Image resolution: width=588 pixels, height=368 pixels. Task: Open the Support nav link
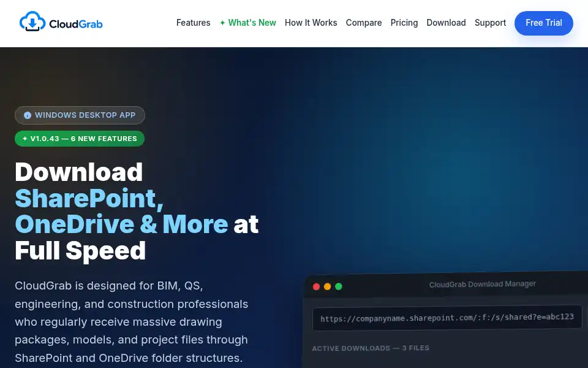coord(490,23)
